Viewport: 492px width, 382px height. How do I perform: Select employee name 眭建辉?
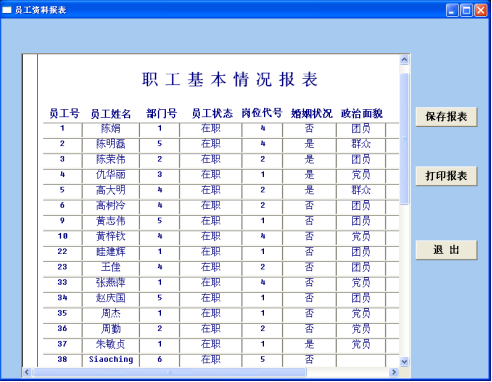point(111,251)
